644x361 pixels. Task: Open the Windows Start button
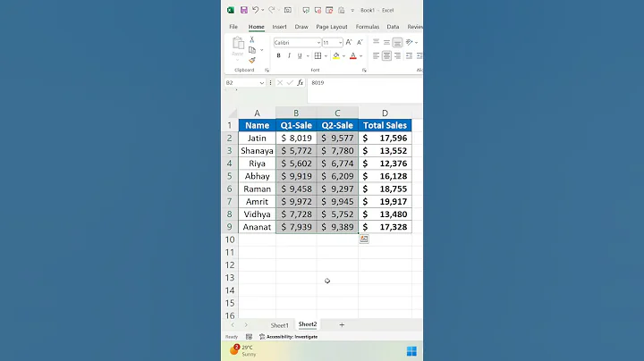point(411,351)
